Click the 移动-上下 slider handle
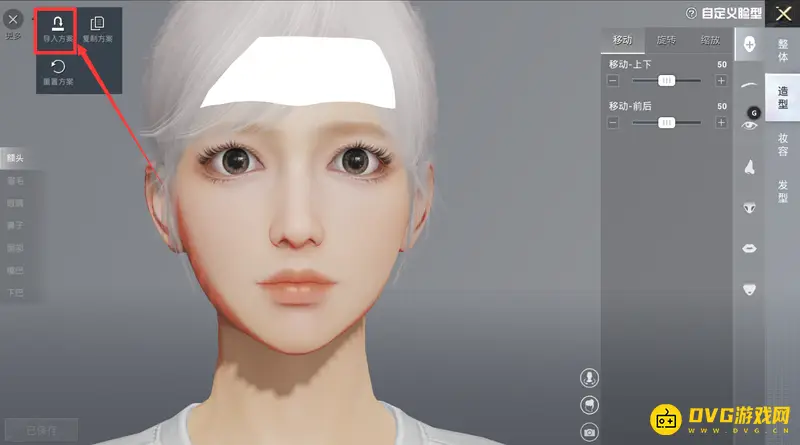This screenshot has height=445, width=800. point(666,81)
